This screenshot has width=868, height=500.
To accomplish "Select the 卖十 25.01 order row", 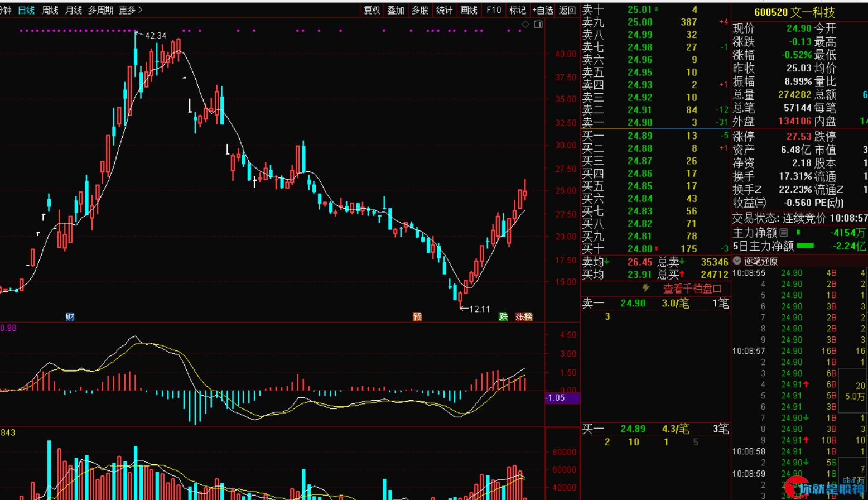I will click(655, 9).
